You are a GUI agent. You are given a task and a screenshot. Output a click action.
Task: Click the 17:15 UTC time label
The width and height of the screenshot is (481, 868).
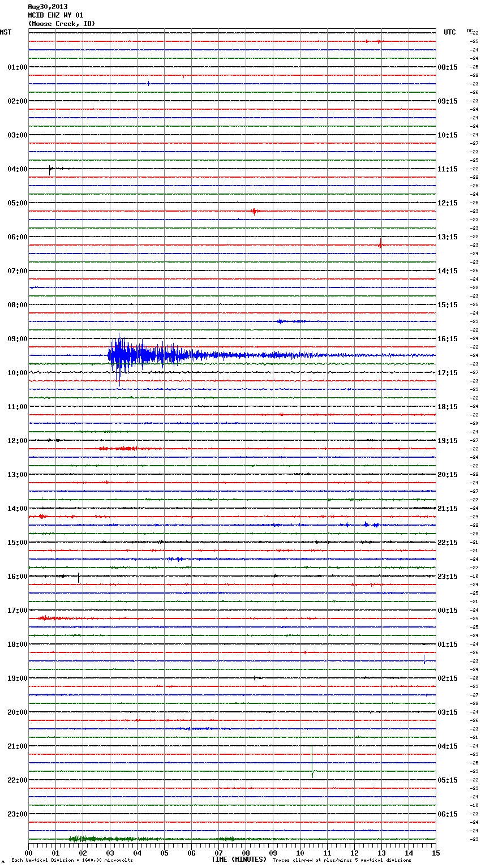(448, 373)
